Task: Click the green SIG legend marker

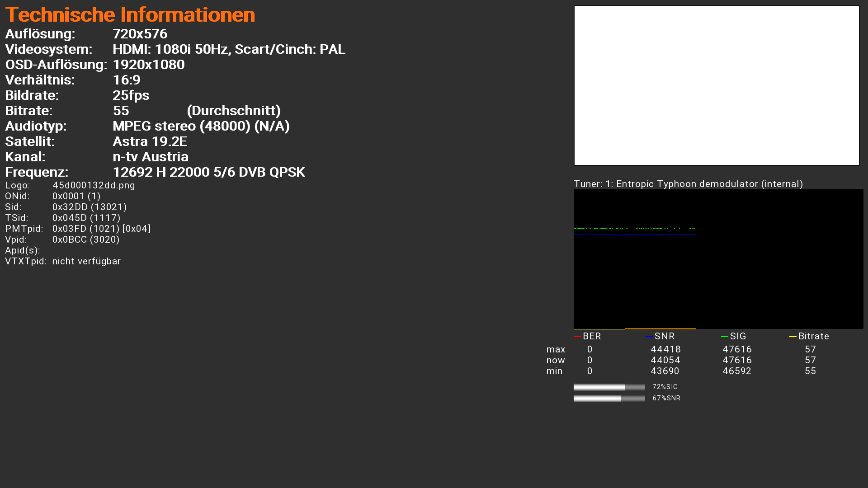Action: 725,337
